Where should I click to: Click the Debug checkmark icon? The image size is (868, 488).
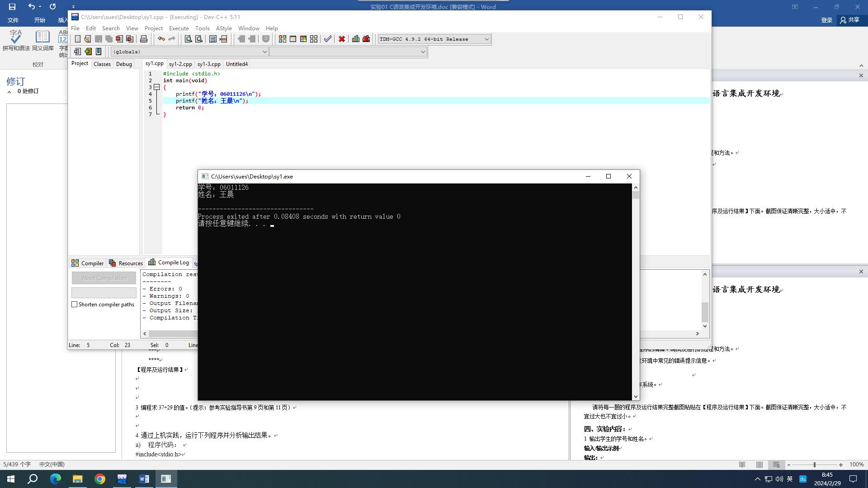pyautogui.click(x=328, y=39)
